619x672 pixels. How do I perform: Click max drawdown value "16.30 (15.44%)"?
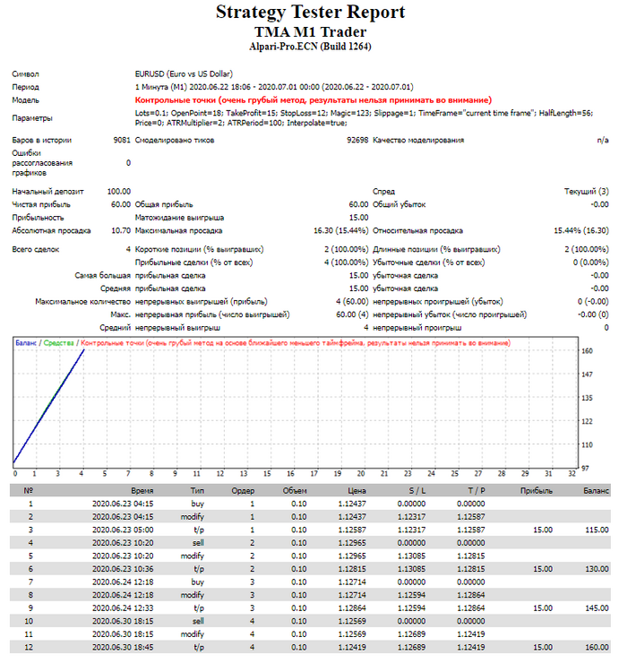coord(340,230)
